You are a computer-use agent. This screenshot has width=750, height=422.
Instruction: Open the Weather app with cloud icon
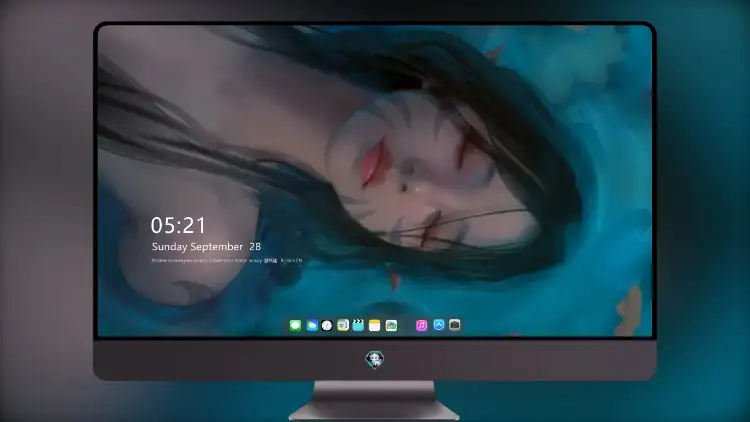click(312, 325)
